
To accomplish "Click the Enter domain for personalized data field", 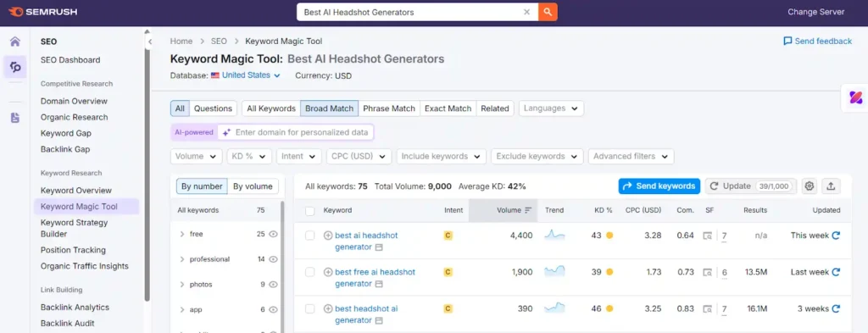I will click(296, 133).
